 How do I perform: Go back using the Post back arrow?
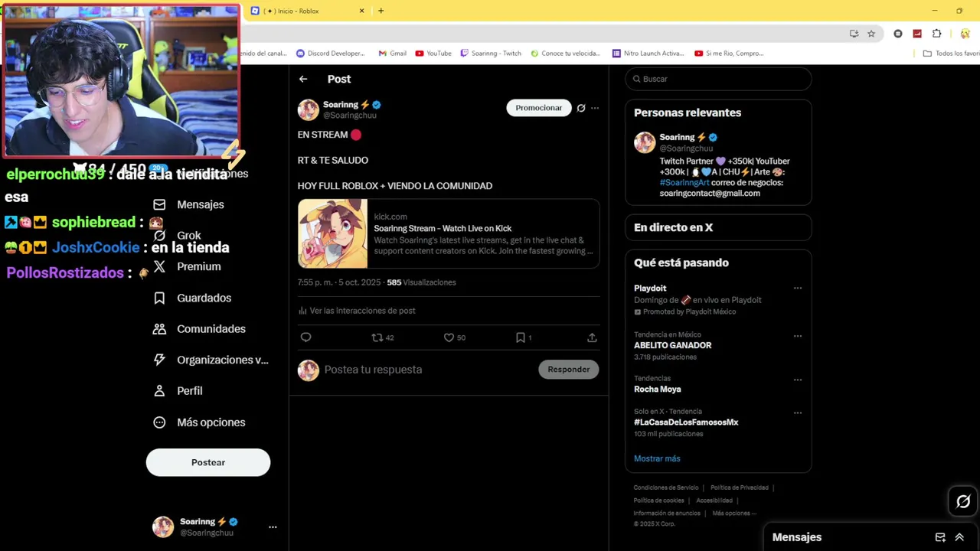pyautogui.click(x=303, y=79)
